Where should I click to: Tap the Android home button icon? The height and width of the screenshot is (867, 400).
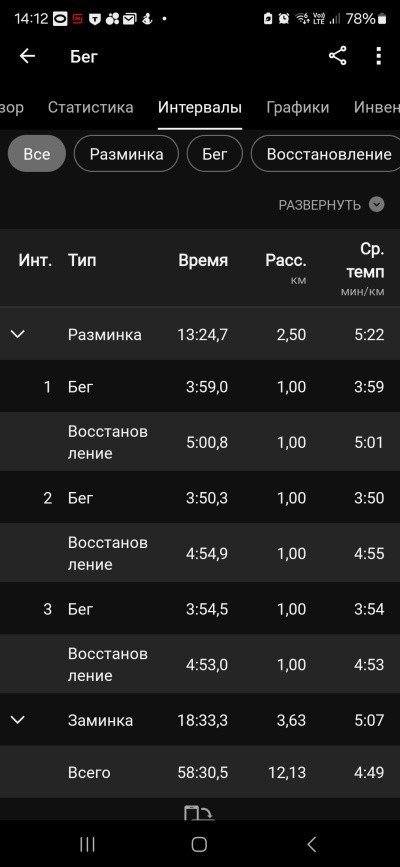click(x=199, y=844)
